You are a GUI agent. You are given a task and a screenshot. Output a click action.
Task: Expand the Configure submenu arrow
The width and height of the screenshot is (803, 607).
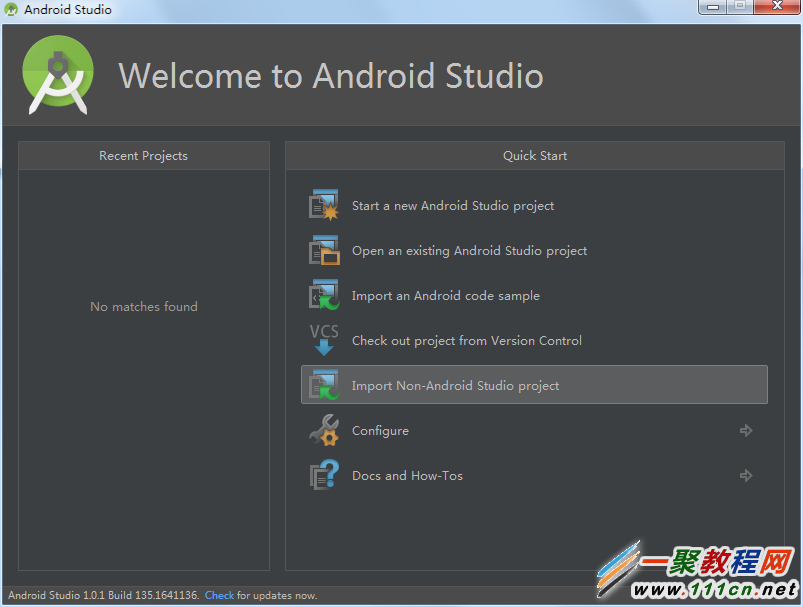coord(746,431)
